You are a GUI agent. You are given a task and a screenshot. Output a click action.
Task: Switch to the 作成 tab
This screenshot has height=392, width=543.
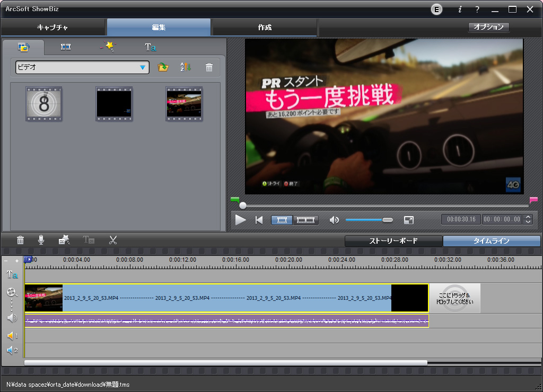click(265, 28)
